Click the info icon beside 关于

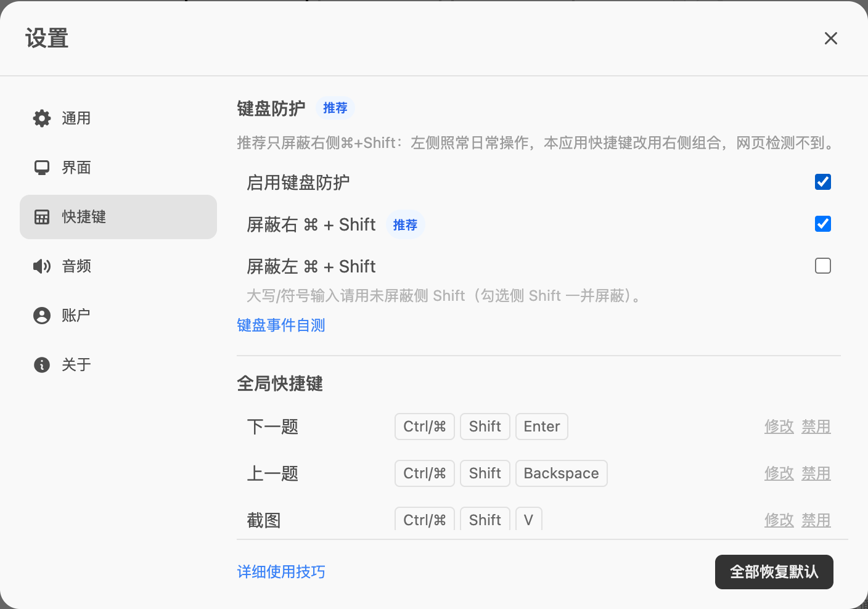[x=42, y=365]
